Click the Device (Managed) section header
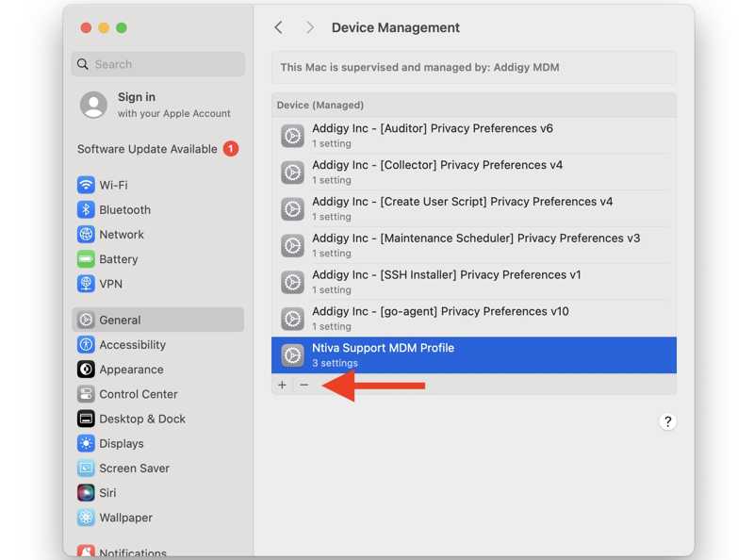Screen dimensions: 754x560 pyautogui.click(x=474, y=105)
